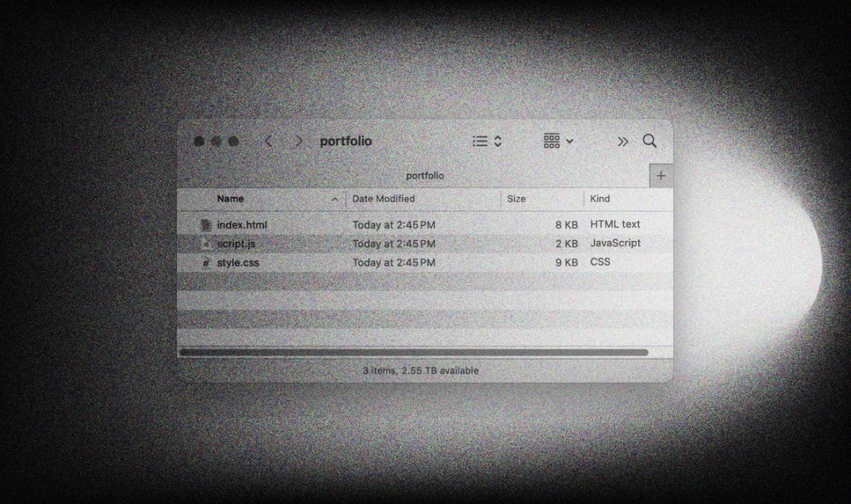Go back using the back chevron
851x504 pixels.
[x=268, y=141]
